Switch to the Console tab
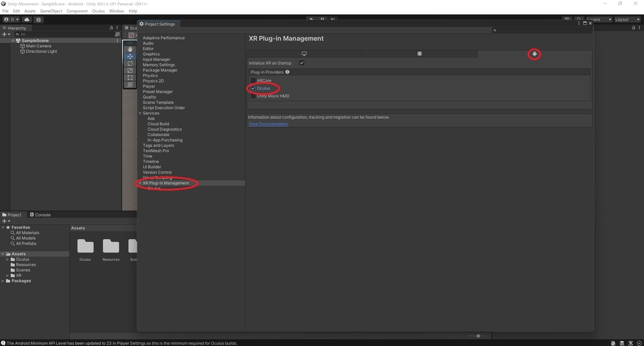This screenshot has height=346, width=644. click(x=40, y=215)
